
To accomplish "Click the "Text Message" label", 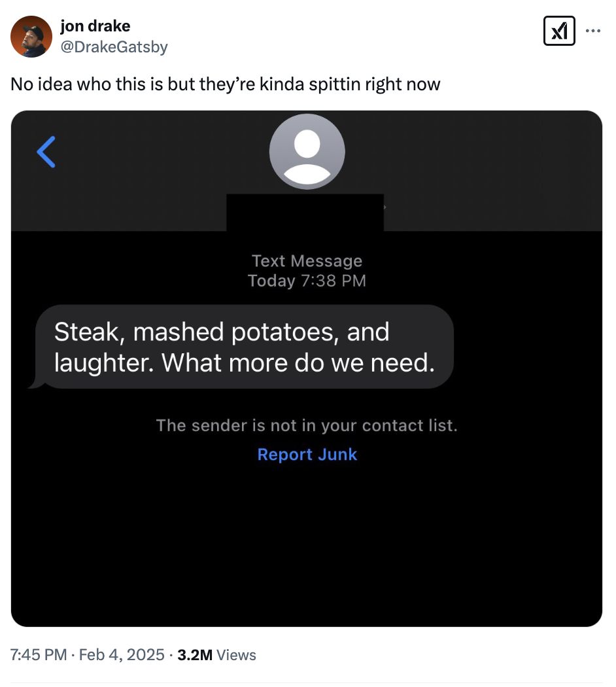I will tap(307, 261).
